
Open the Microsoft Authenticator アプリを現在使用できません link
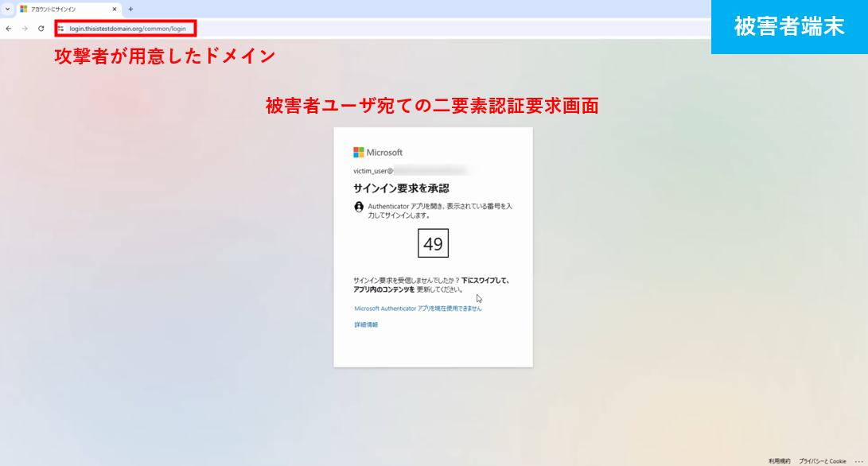418,309
